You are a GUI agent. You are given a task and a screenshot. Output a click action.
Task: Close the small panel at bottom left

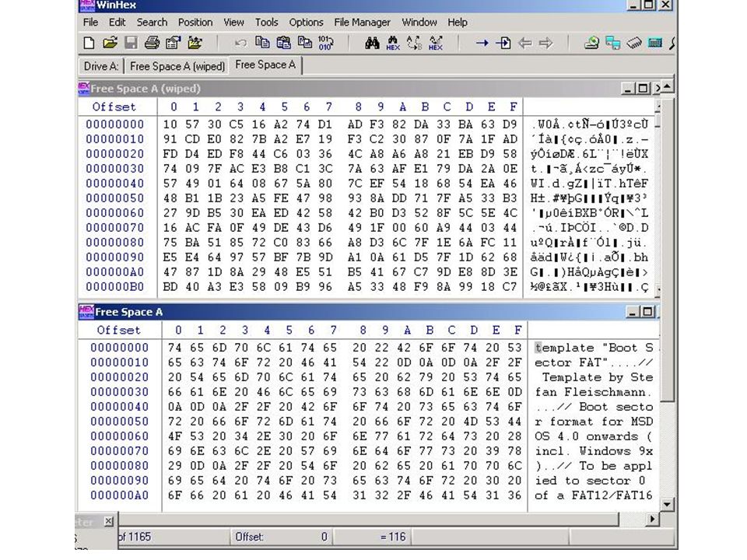(x=109, y=521)
